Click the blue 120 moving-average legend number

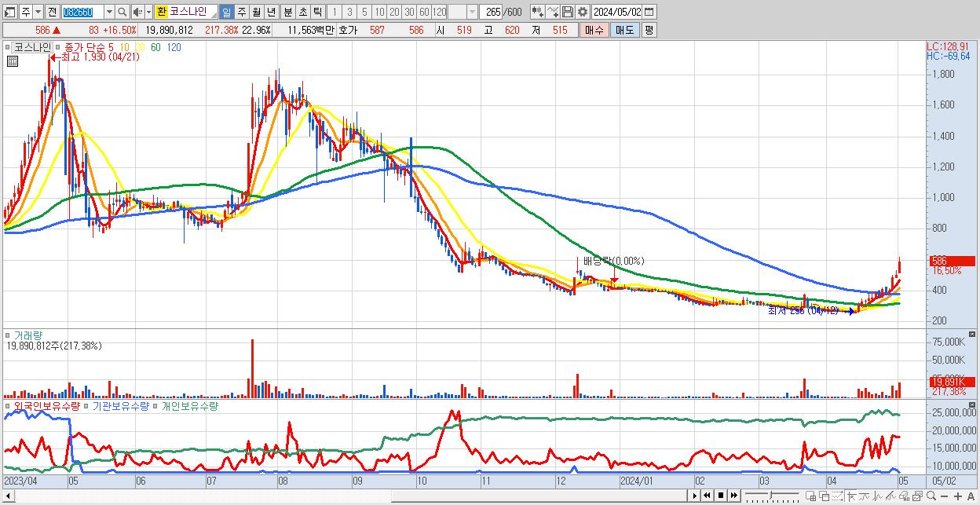tap(174, 47)
